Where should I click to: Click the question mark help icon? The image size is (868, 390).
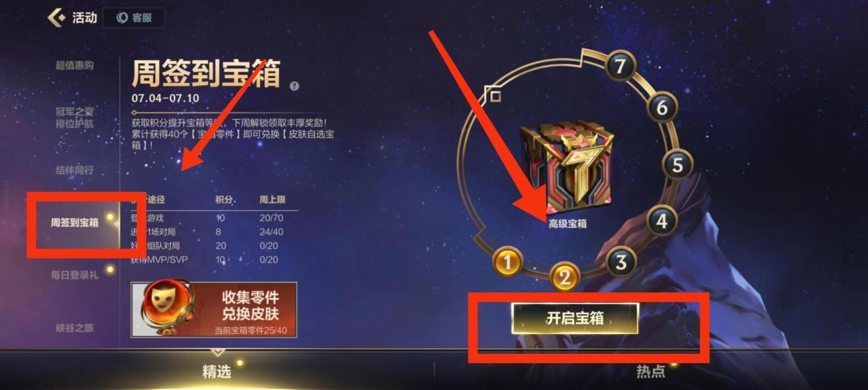point(294,86)
